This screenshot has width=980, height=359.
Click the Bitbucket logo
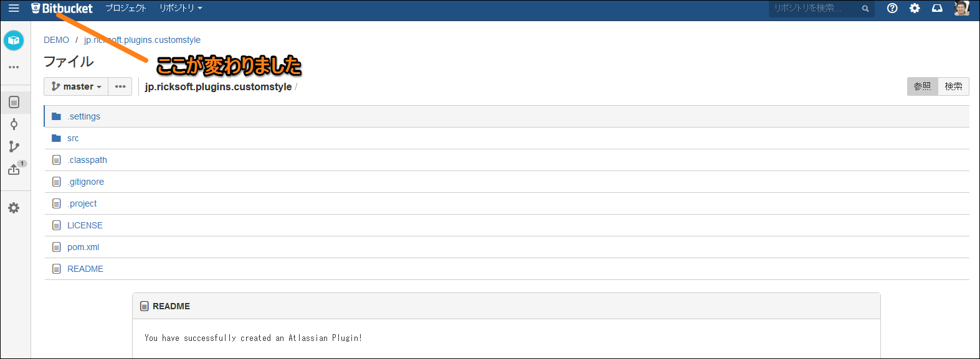point(62,8)
